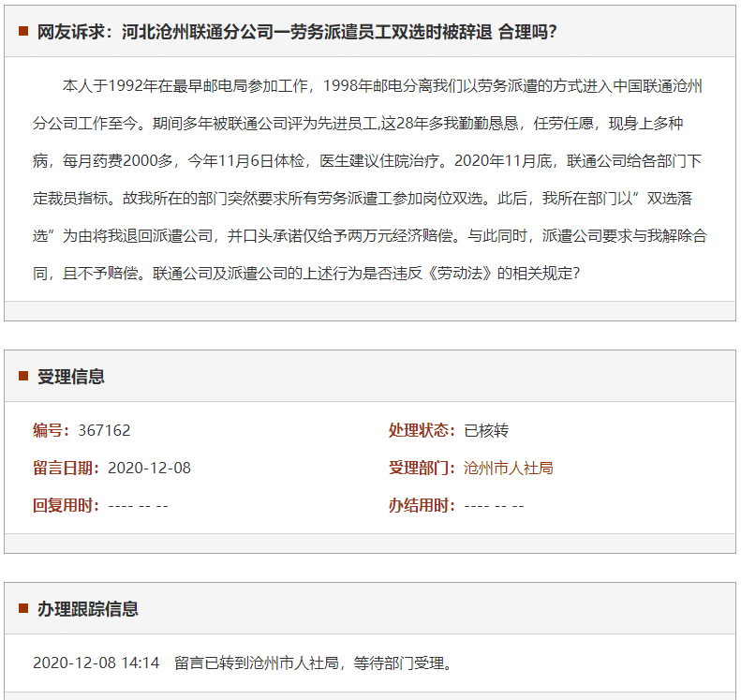
Task: Click the body line starting 病，每月药费2000多
Action: [x=367, y=160]
